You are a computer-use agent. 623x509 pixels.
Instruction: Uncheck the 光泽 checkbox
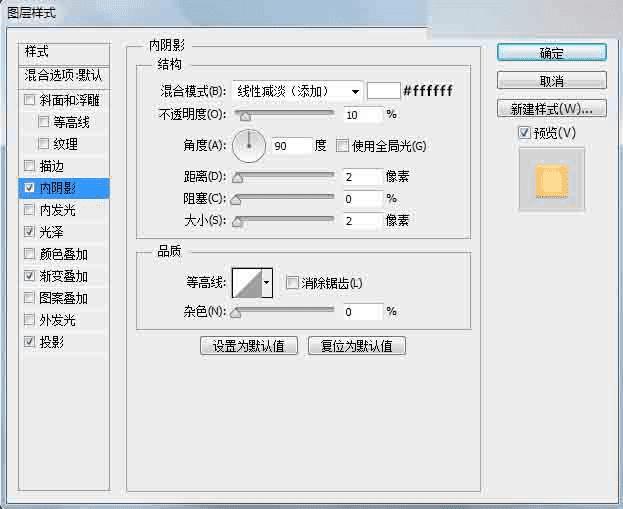29,231
